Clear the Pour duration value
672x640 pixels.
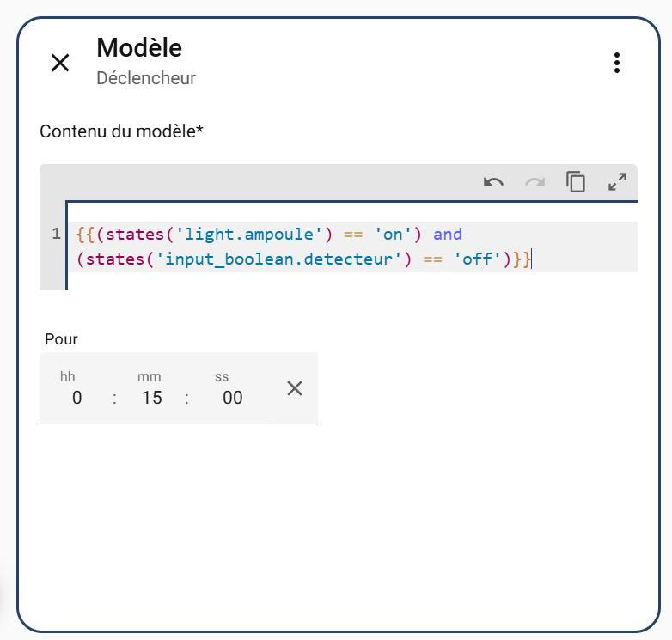click(x=295, y=388)
